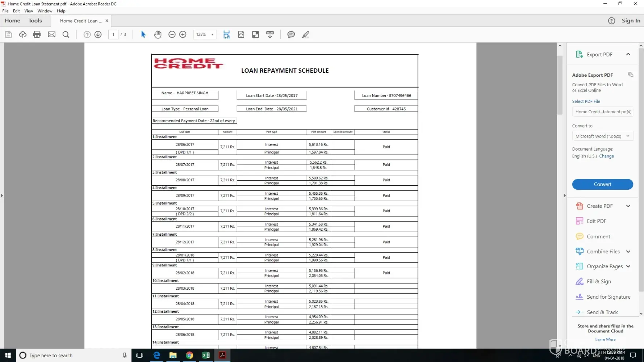Image resolution: width=644 pixels, height=362 pixels.
Task: Collapse the Export PDF panel chevron
Action: 628,54
